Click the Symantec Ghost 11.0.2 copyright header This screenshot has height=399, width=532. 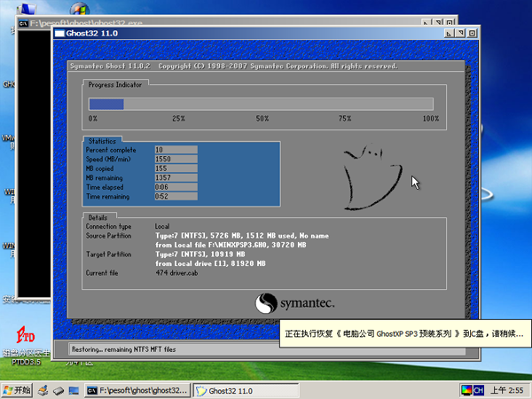tap(234, 66)
